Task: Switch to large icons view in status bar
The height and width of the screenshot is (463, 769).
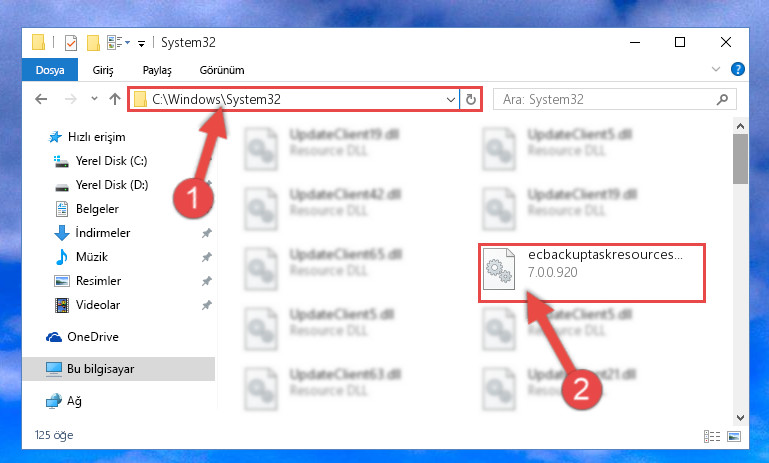Action: pyautogui.click(x=734, y=436)
